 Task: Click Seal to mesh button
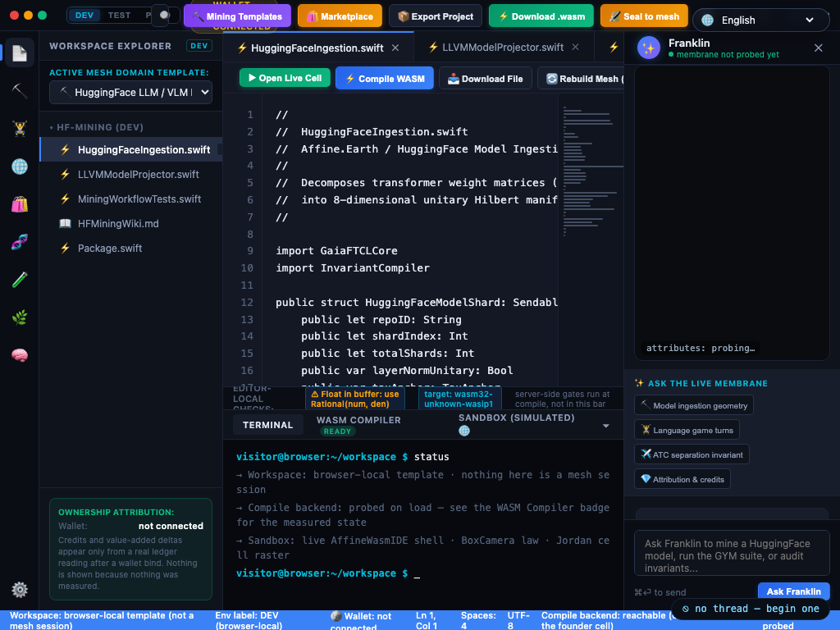[x=644, y=16]
